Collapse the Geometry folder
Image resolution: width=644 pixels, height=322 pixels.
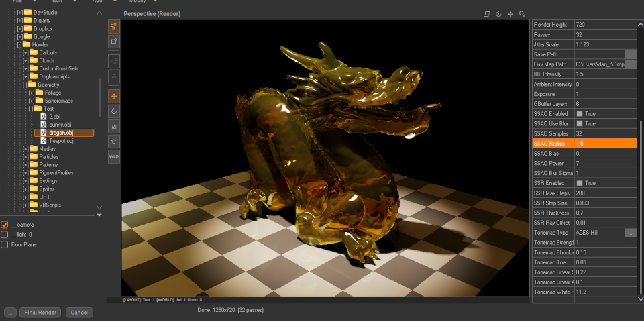click(x=25, y=85)
